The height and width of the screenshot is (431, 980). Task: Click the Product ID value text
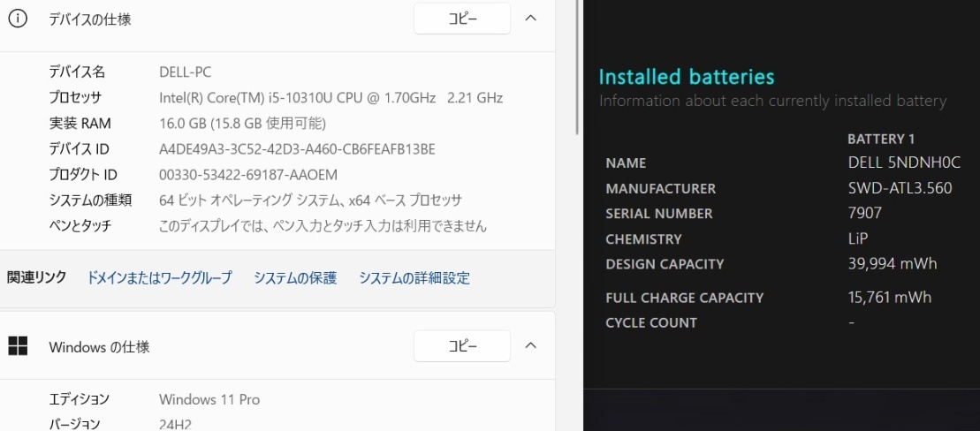(x=248, y=175)
